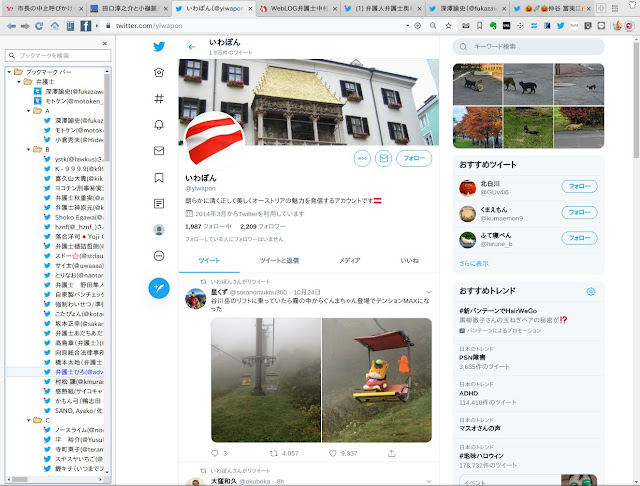Open profile more-options ellipsis button
Viewport: 640px width, 486px height.
pos(362,158)
